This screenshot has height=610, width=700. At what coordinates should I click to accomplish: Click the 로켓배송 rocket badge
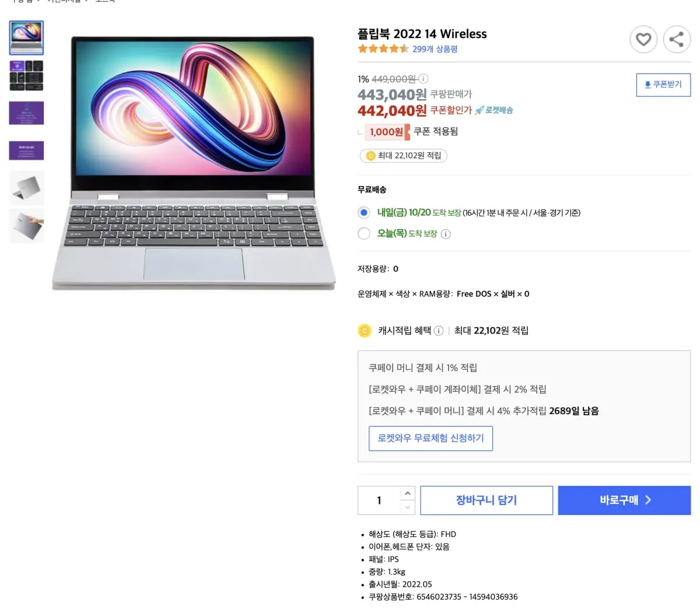coord(494,110)
